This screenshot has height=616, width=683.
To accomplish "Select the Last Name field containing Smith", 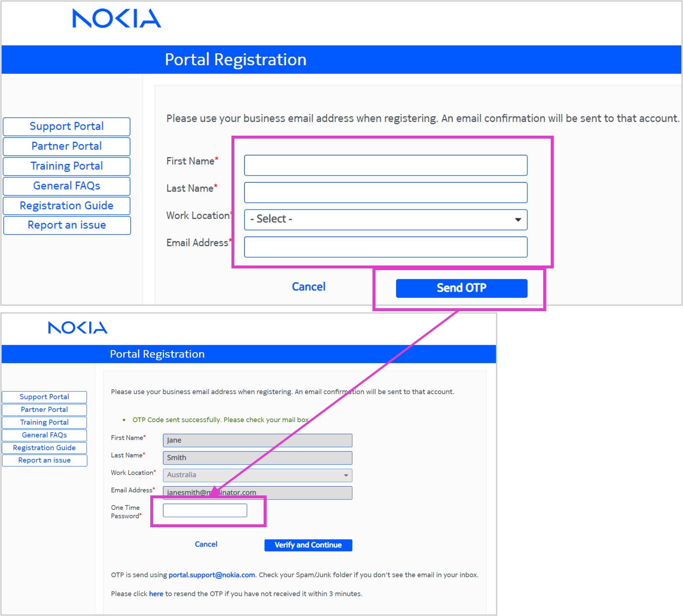I will pyautogui.click(x=257, y=458).
